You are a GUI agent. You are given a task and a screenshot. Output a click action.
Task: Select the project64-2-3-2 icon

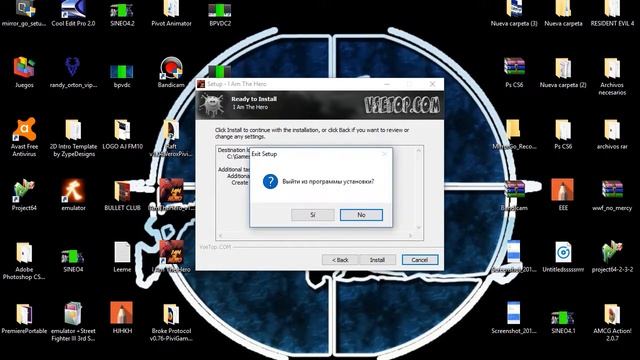(x=612, y=256)
